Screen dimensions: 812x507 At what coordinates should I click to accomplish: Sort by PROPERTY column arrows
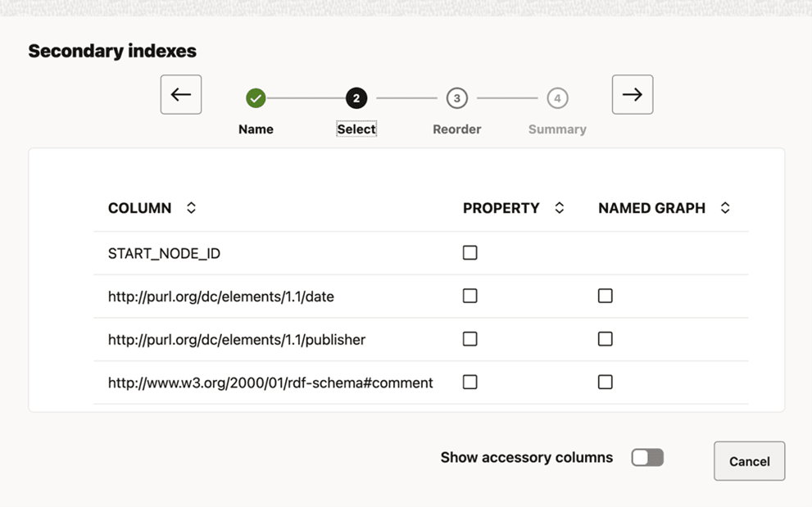pos(560,208)
